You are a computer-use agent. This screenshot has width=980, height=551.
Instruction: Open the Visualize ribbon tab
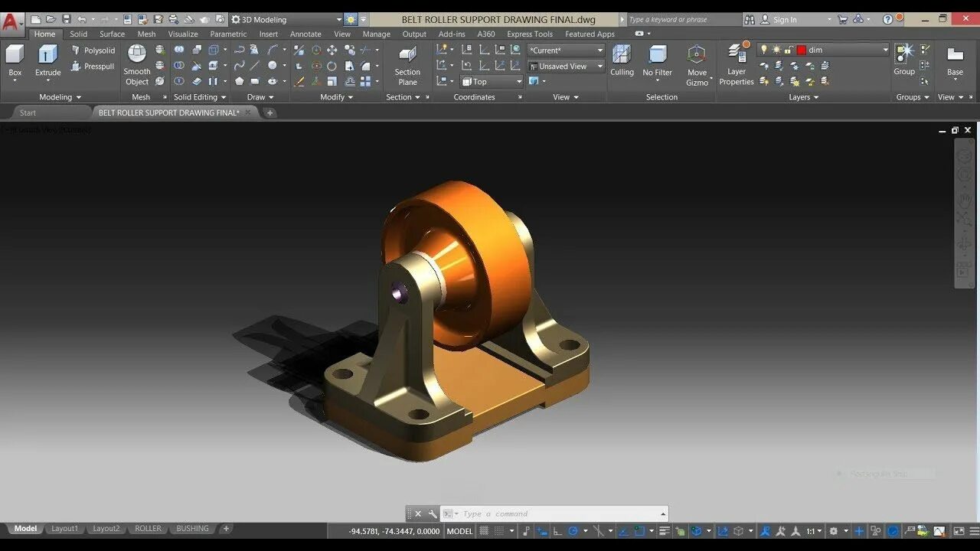[183, 34]
